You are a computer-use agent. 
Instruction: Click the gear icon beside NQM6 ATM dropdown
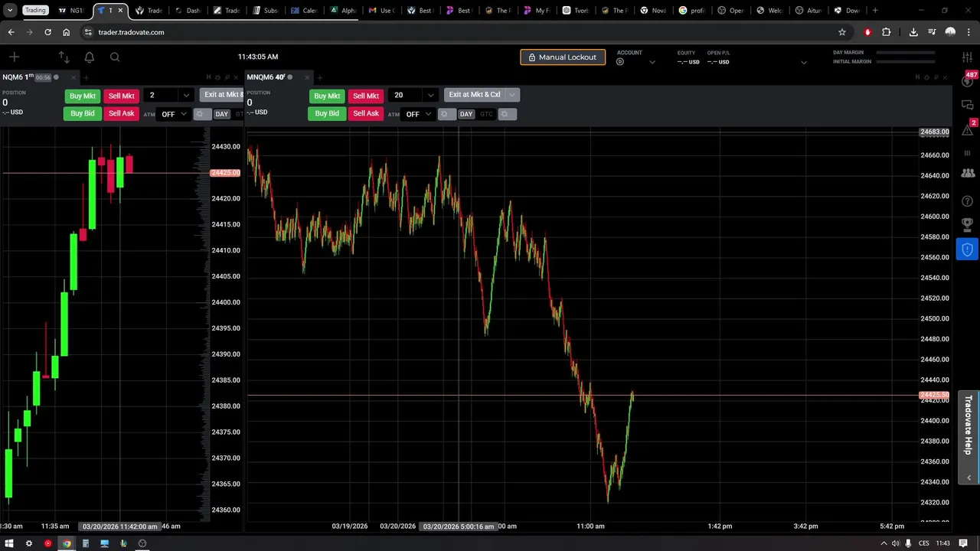point(201,114)
